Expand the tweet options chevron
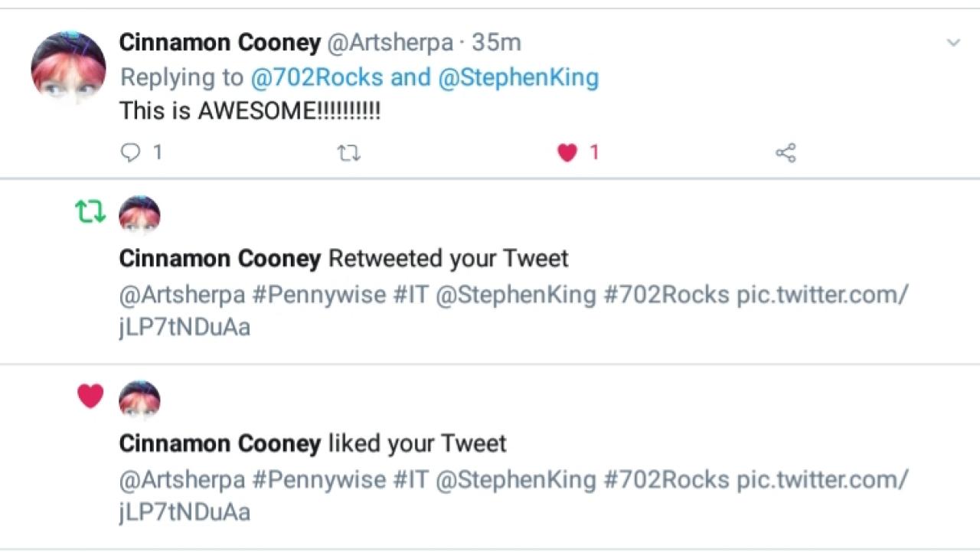The width and height of the screenshot is (980, 552). (x=953, y=43)
